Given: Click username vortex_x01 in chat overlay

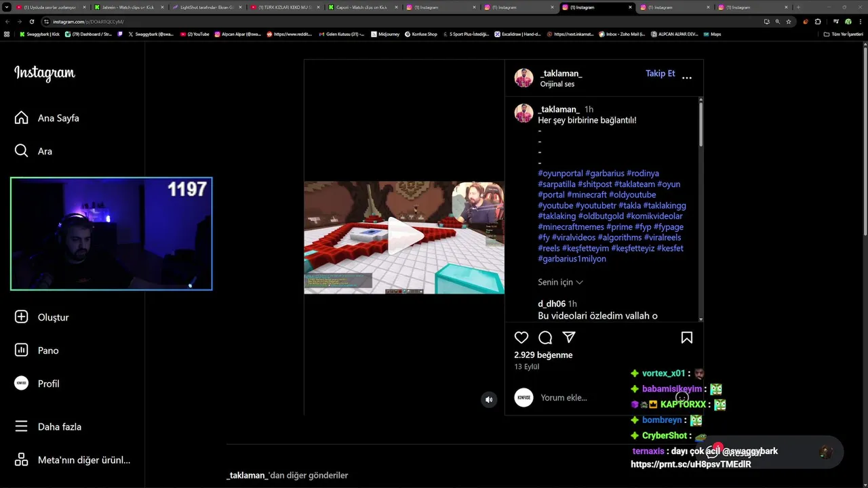Looking at the screenshot, I should [x=664, y=373].
